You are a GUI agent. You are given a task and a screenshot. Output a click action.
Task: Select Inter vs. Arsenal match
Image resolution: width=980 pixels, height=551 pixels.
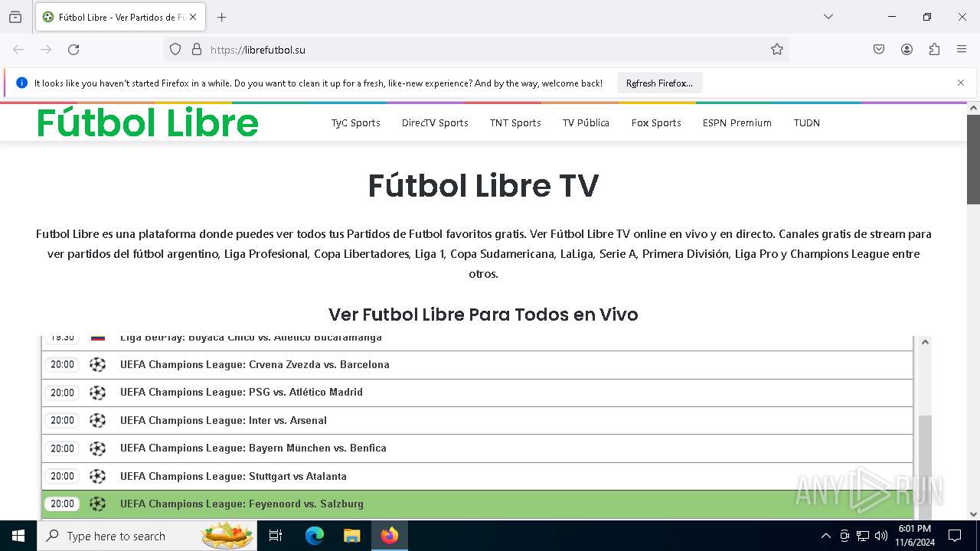(x=477, y=420)
